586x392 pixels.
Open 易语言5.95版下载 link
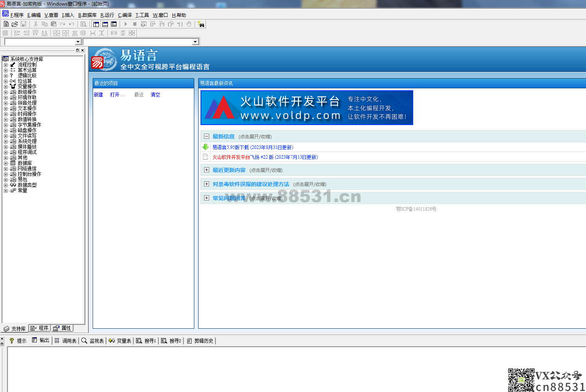[x=253, y=147]
